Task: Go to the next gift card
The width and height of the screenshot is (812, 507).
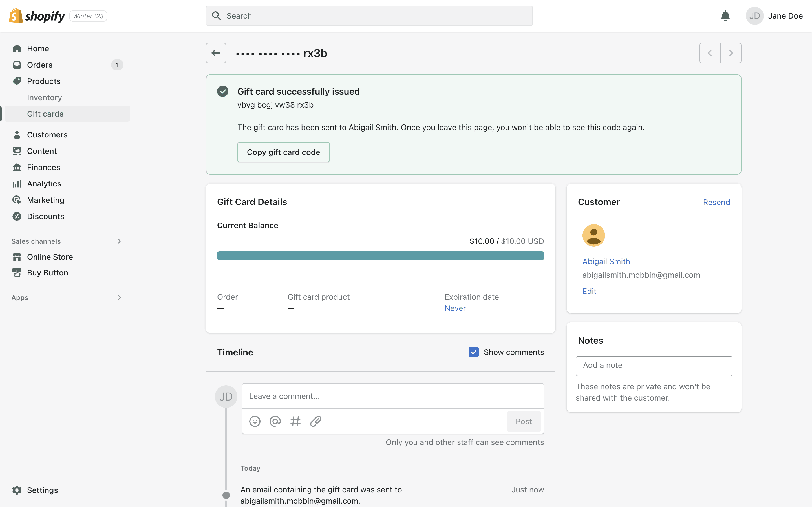Action: coord(731,53)
